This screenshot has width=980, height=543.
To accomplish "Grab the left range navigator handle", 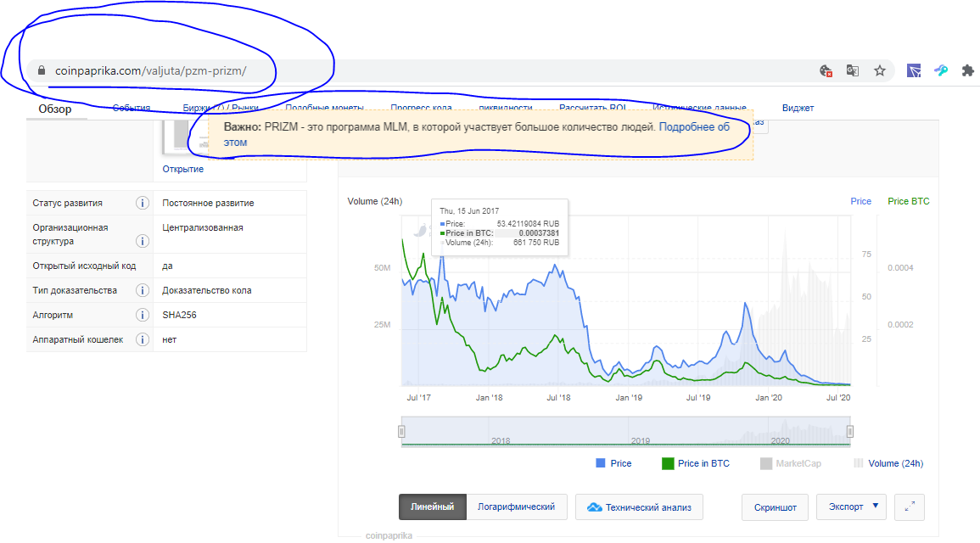I will 401,431.
